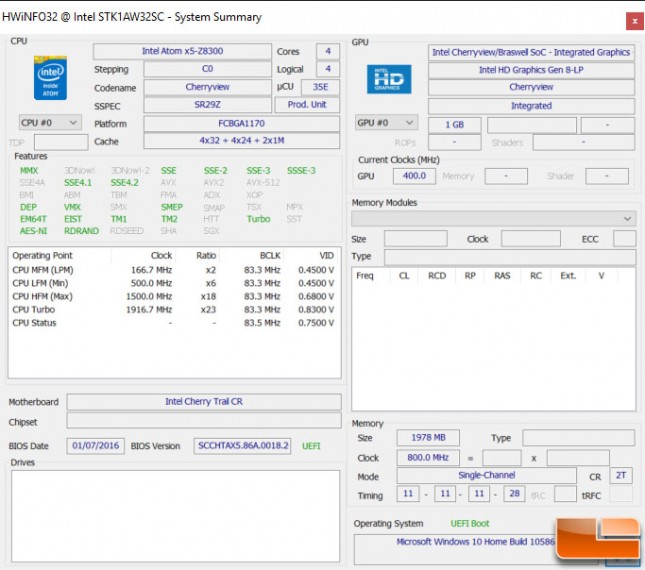Click the CR 2T value

tap(621, 476)
